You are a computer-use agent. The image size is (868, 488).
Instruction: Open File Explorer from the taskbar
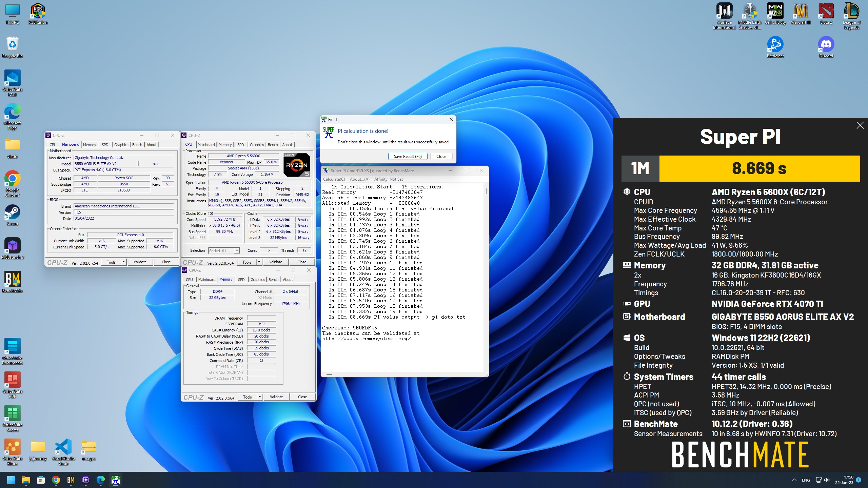coord(26,480)
